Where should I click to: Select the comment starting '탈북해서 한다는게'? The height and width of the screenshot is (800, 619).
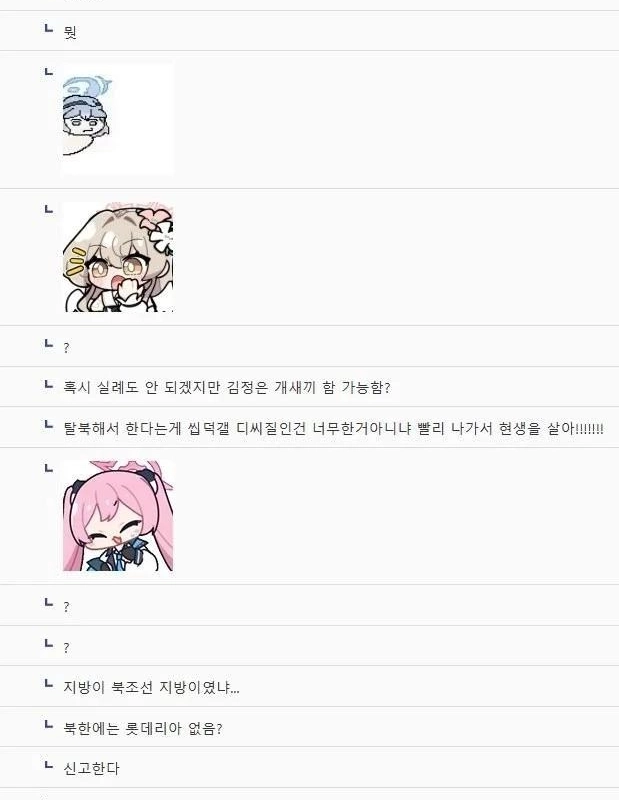click(333, 428)
